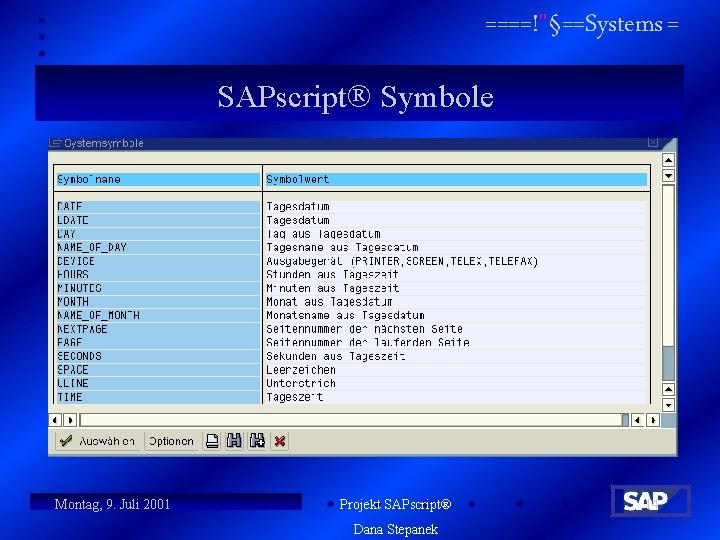Image resolution: width=720 pixels, height=540 pixels.
Task: Click value 'Tagesname aus Tagesdatum'
Action: 342,248
